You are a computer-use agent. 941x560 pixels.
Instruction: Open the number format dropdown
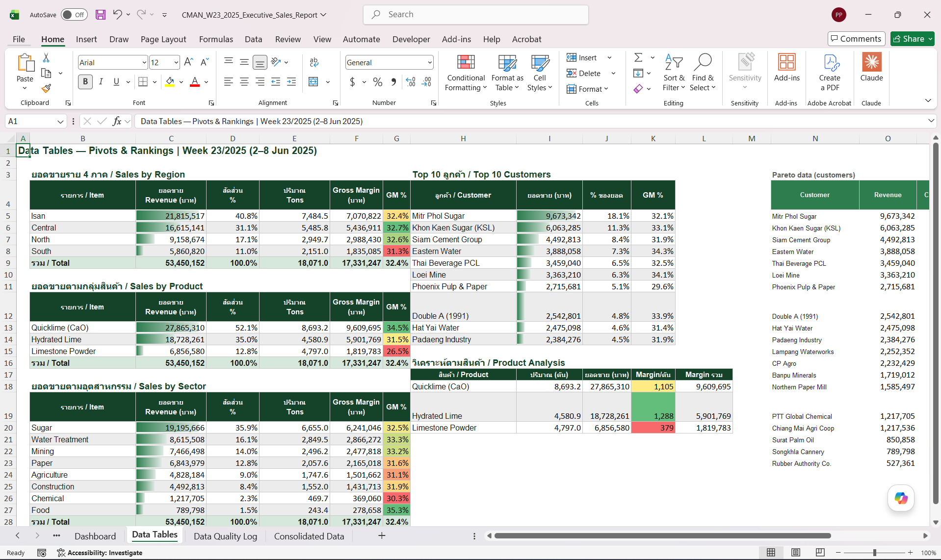430,62
